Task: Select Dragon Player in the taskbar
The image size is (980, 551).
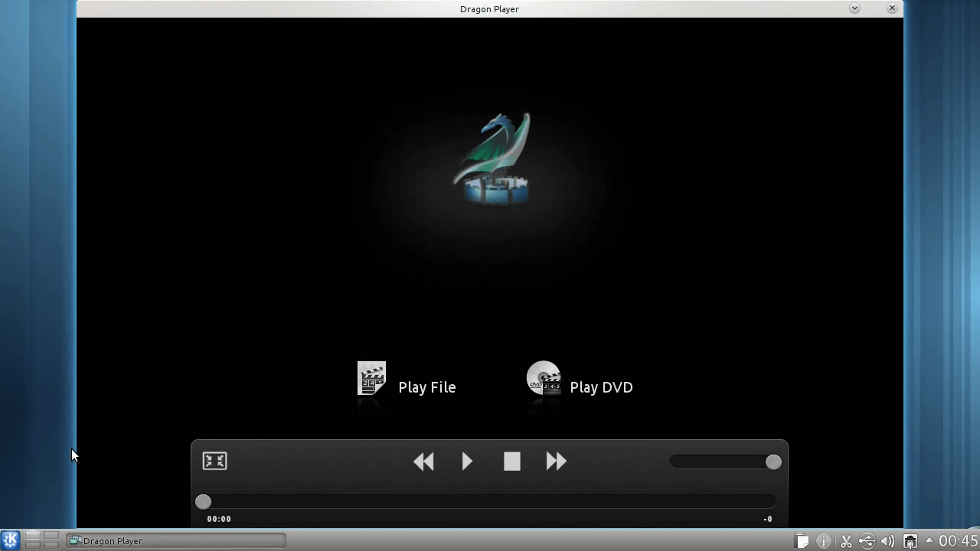Action: (176, 541)
